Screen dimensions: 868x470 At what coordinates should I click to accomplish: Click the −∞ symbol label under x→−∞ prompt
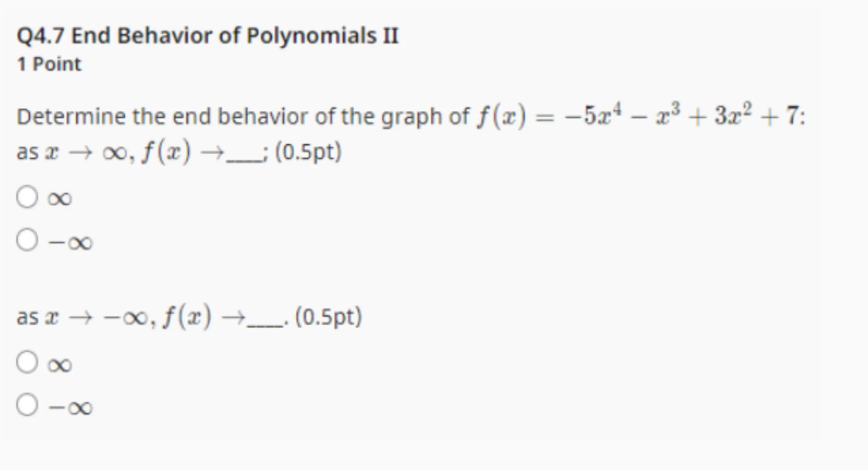click(x=70, y=408)
